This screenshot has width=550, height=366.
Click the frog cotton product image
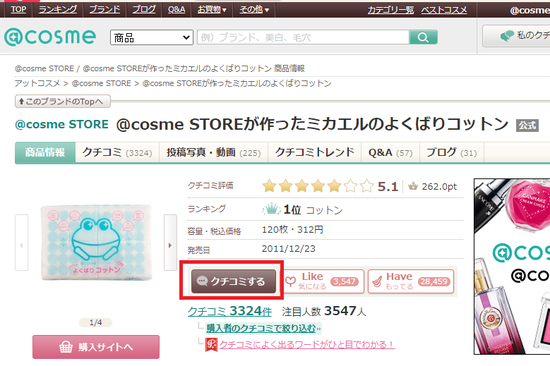(96, 242)
